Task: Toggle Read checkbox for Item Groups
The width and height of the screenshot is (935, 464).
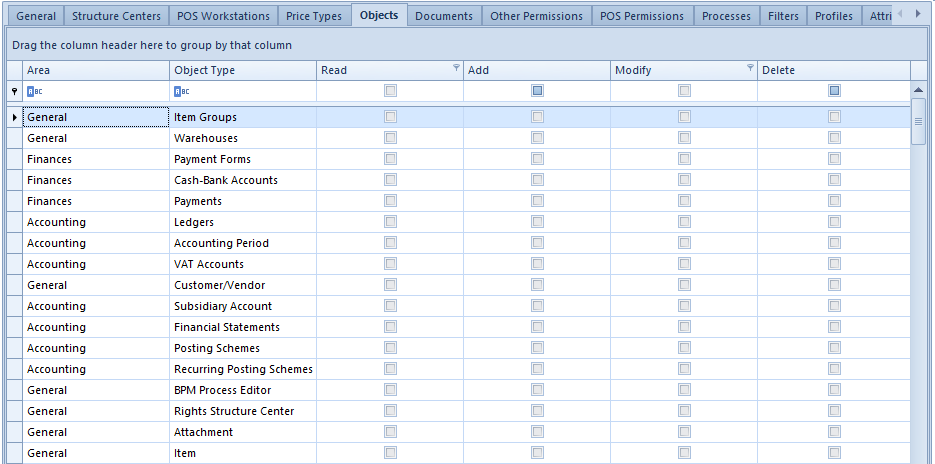Action: [391, 117]
